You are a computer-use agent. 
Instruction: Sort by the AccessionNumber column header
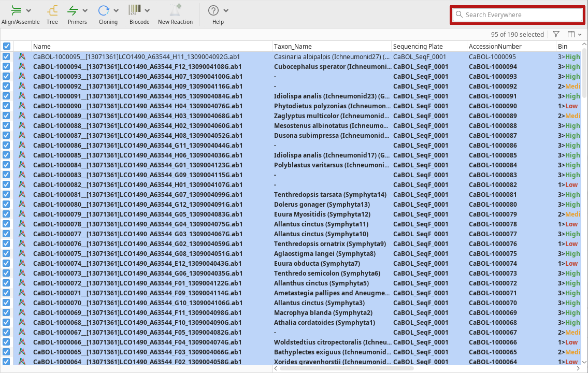510,46
